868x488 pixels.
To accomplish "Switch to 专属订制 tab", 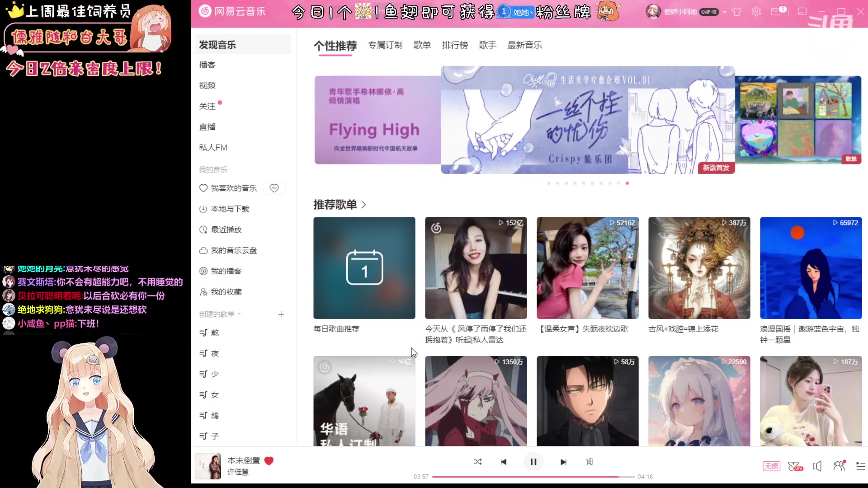I will click(x=385, y=45).
